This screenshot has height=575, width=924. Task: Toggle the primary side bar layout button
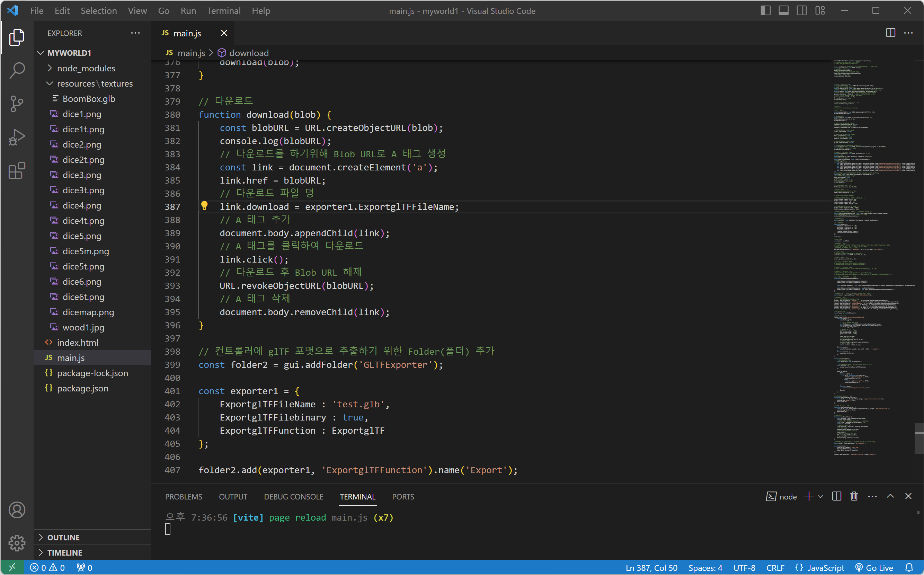pos(765,11)
